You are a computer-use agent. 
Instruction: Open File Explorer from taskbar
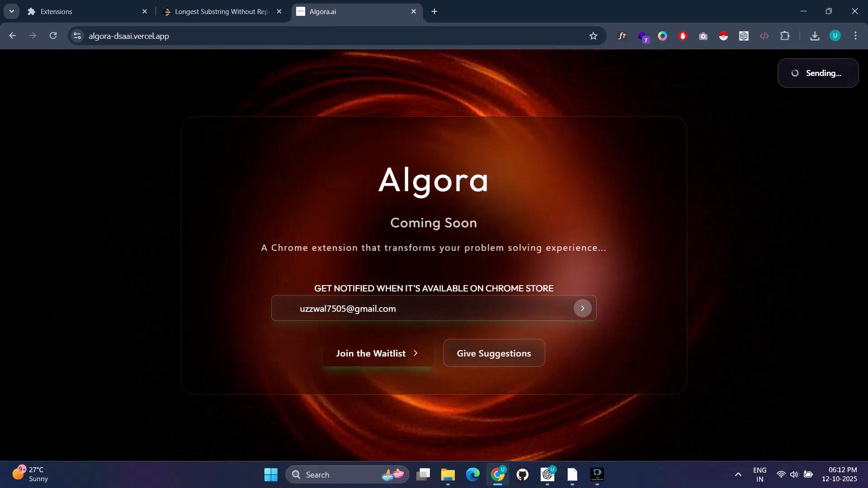[448, 474]
